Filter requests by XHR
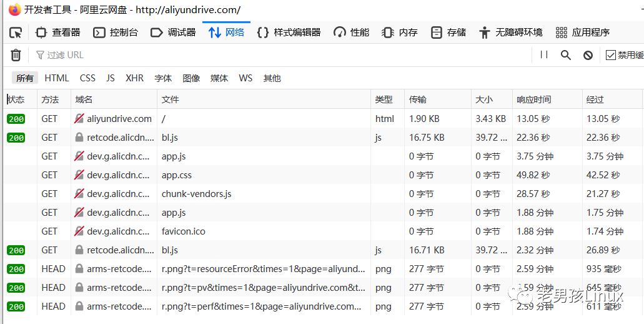Image resolution: width=644 pixels, height=324 pixels. pyautogui.click(x=135, y=78)
